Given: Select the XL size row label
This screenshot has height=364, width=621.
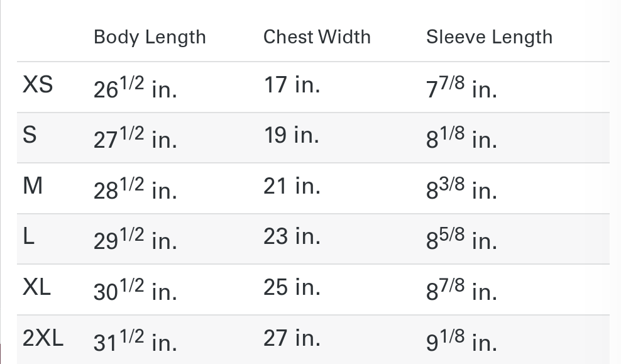Looking at the screenshot, I should [x=36, y=287].
